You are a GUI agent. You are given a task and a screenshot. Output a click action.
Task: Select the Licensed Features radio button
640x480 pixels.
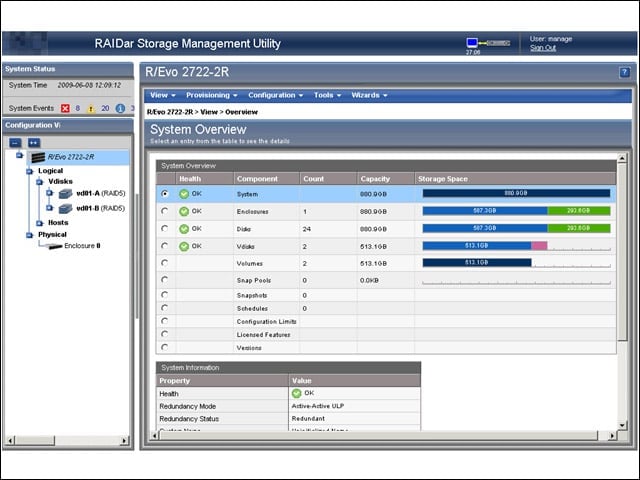[x=164, y=334]
